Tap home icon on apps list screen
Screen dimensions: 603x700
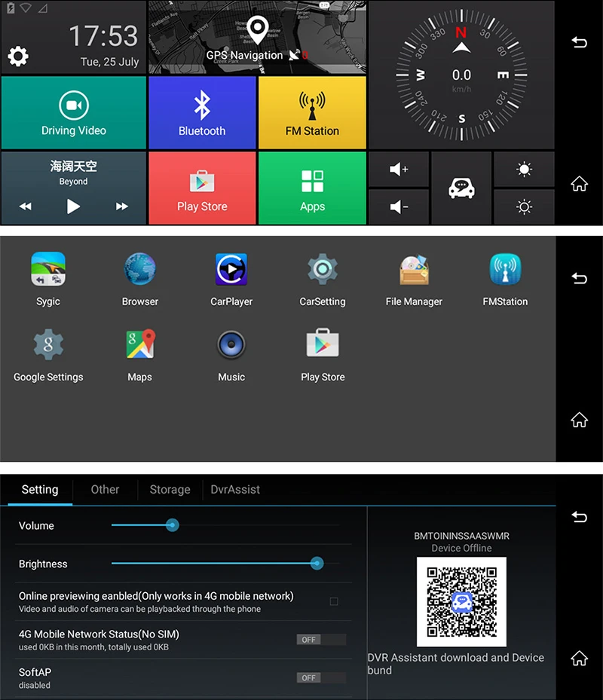[x=580, y=420]
